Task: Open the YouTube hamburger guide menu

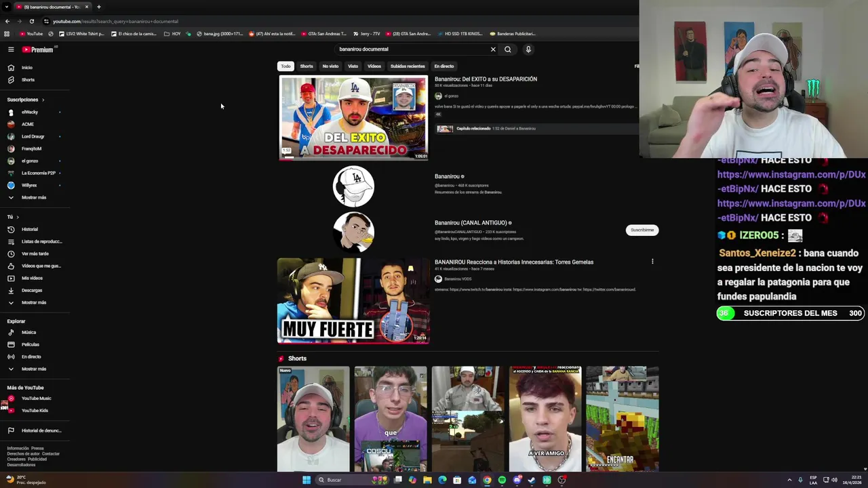Action: (11, 49)
